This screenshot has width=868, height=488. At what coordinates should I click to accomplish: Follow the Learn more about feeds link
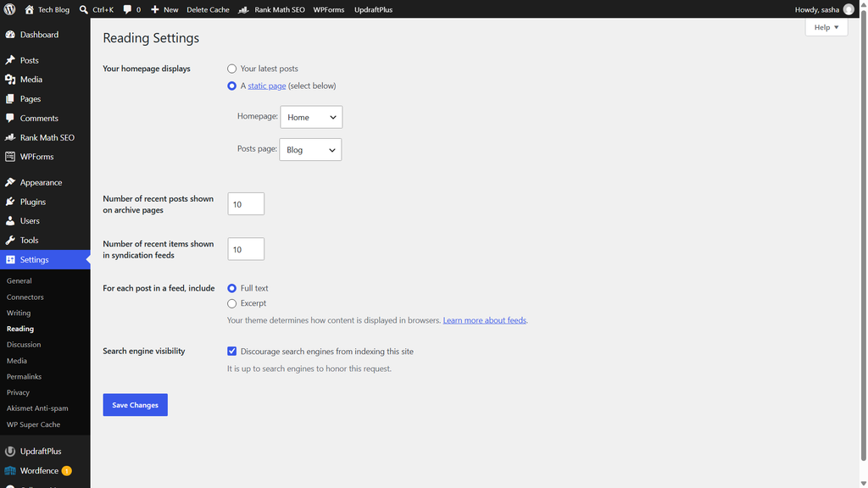click(484, 319)
